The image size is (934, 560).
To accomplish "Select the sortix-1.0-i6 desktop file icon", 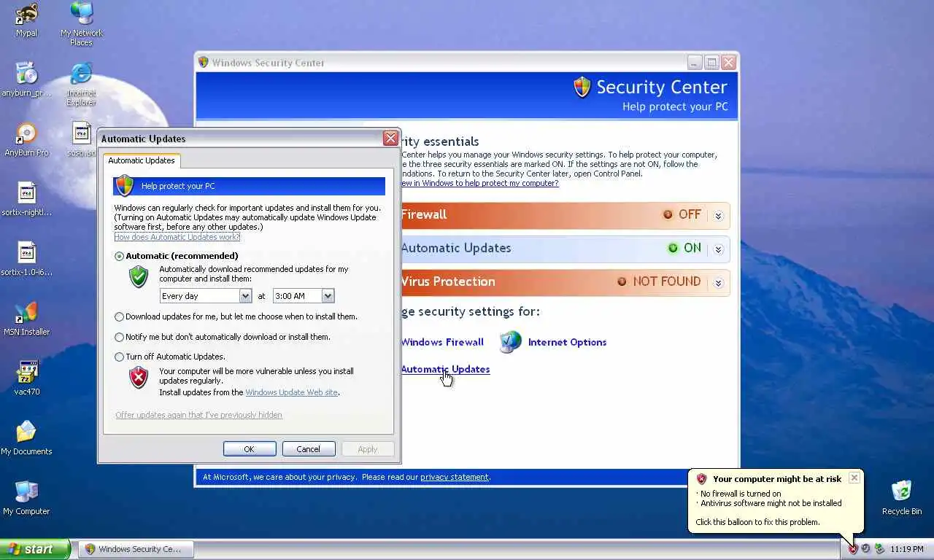I will click(x=26, y=259).
